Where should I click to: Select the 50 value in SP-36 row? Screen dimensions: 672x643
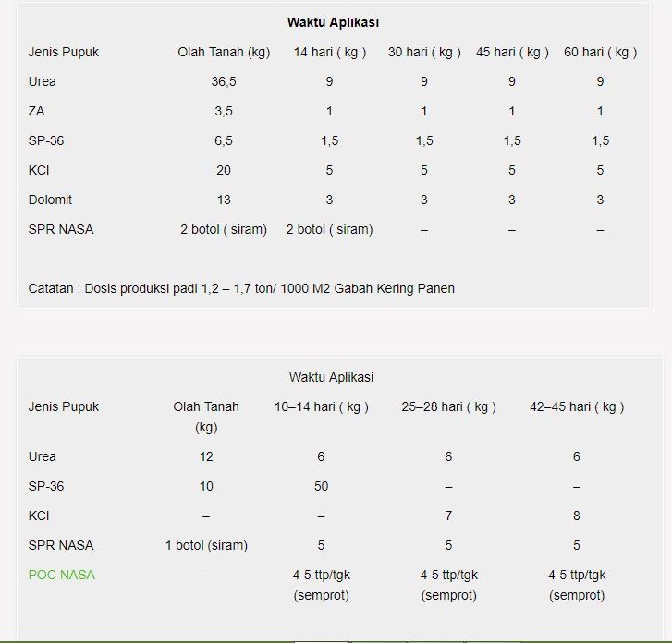pyautogui.click(x=322, y=486)
